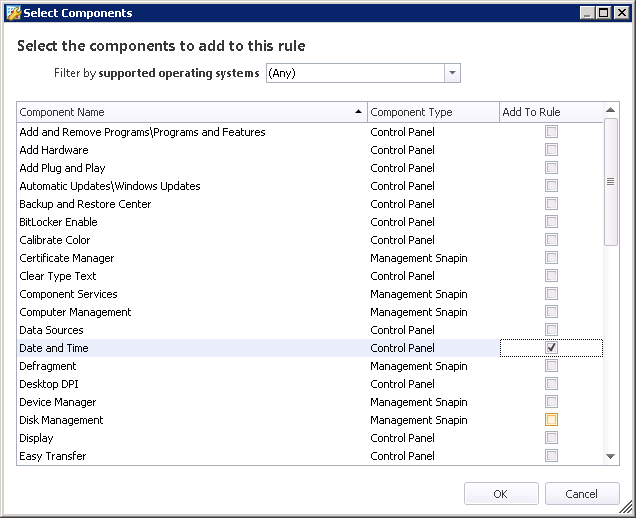Select the Date and Time row name
Screen dimensions: 636x518
(54, 348)
